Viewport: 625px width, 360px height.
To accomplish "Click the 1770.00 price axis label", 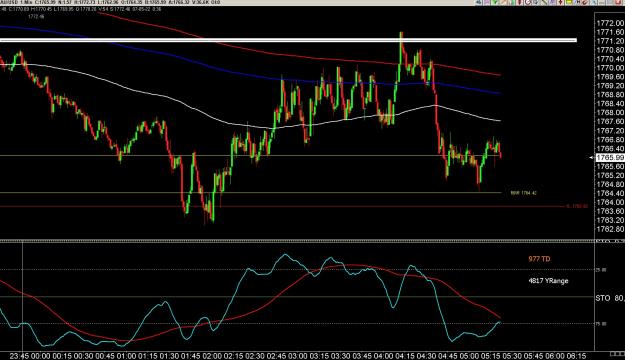I will pyautogui.click(x=609, y=68).
